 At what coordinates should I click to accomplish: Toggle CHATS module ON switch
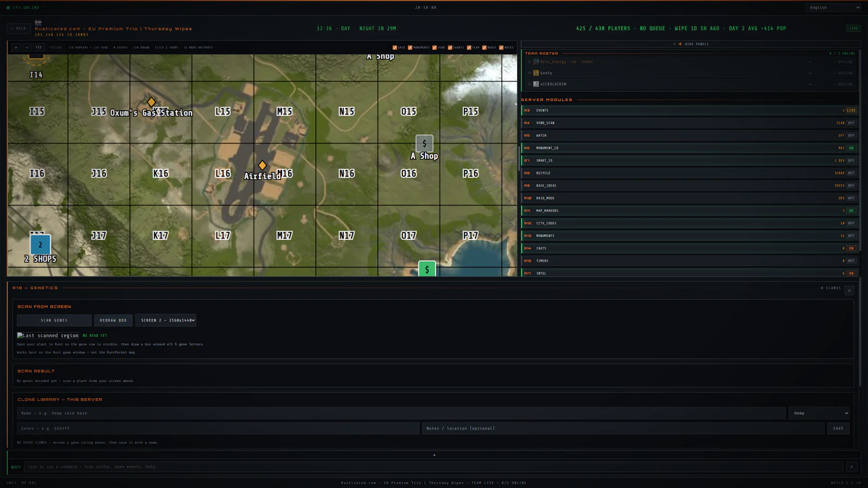pos(851,248)
